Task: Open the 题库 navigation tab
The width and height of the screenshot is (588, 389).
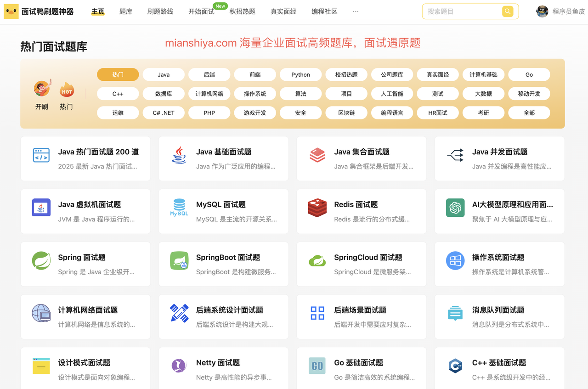Action: [x=126, y=11]
